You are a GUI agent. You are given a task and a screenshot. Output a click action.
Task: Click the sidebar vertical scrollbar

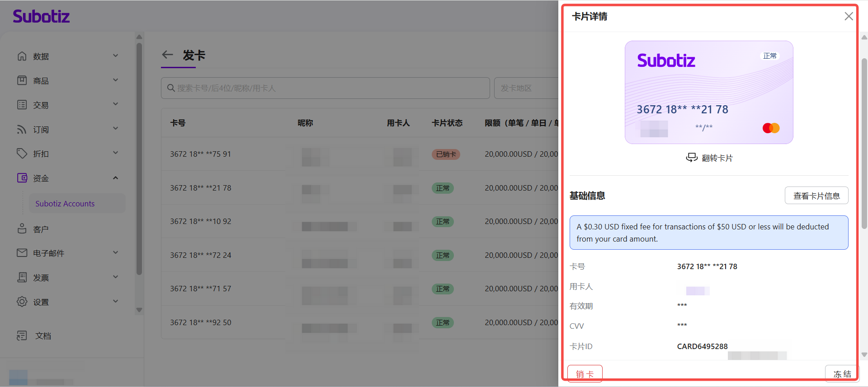[x=139, y=158]
